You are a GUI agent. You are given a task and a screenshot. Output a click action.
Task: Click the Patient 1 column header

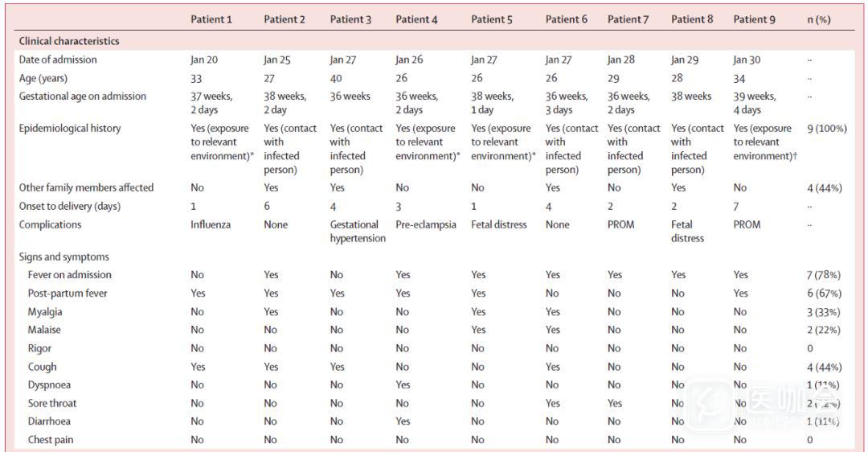tap(211, 19)
